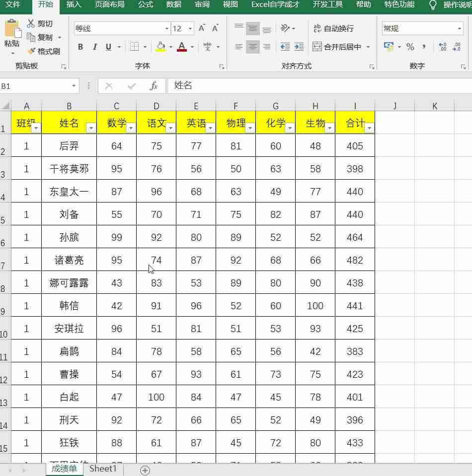The image size is (472, 476).
Task: Open Alignment group dialog launcher
Action: click(x=372, y=67)
